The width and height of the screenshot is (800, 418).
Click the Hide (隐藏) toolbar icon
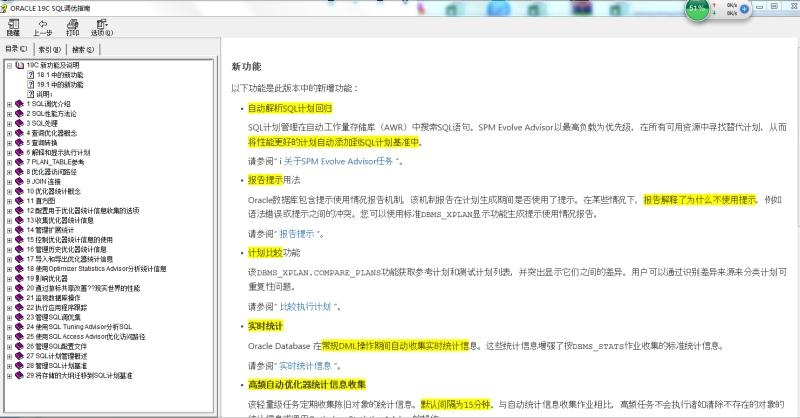tap(13, 24)
